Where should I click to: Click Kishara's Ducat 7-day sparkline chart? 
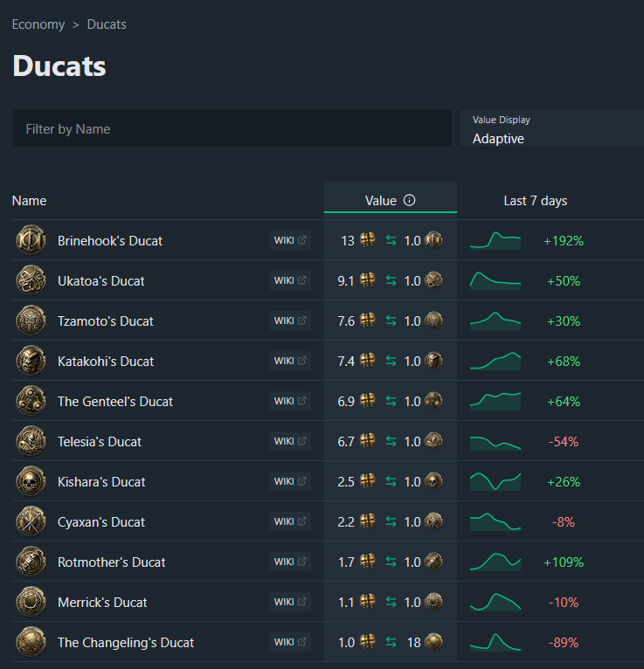495,481
